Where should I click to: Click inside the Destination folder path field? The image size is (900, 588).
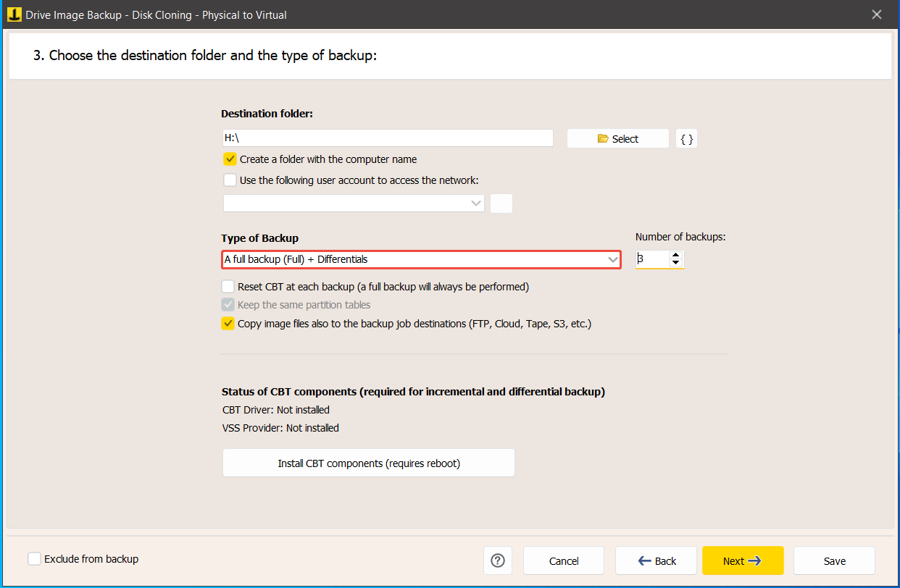tap(387, 138)
